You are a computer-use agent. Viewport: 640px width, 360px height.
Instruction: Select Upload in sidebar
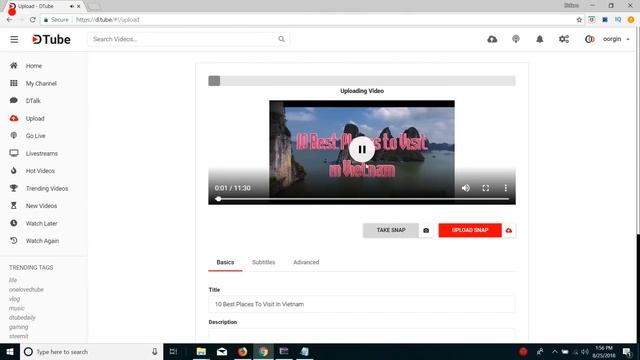tap(35, 118)
